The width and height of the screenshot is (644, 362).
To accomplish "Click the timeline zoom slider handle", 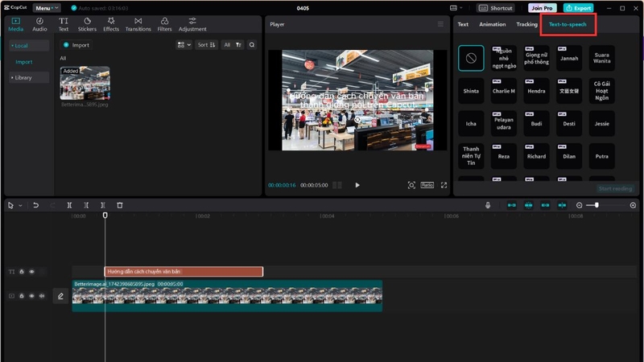I will point(597,205).
